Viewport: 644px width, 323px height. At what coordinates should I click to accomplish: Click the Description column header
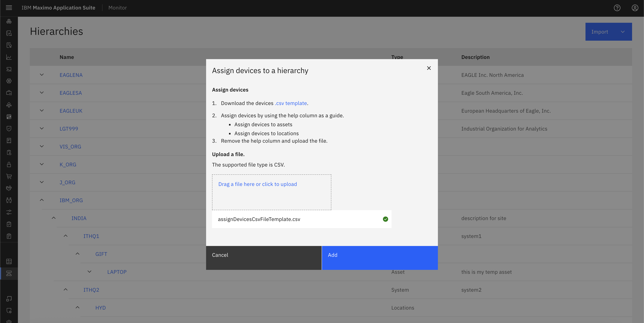tap(476, 57)
